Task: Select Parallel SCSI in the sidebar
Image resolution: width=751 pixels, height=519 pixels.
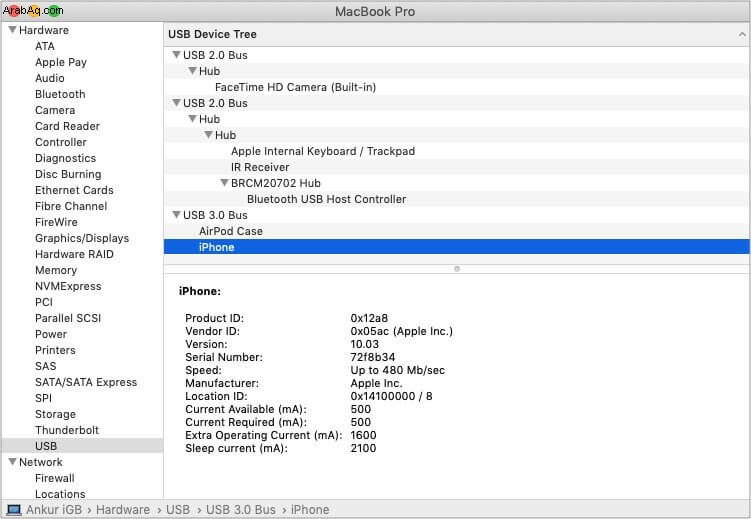Action: click(68, 318)
